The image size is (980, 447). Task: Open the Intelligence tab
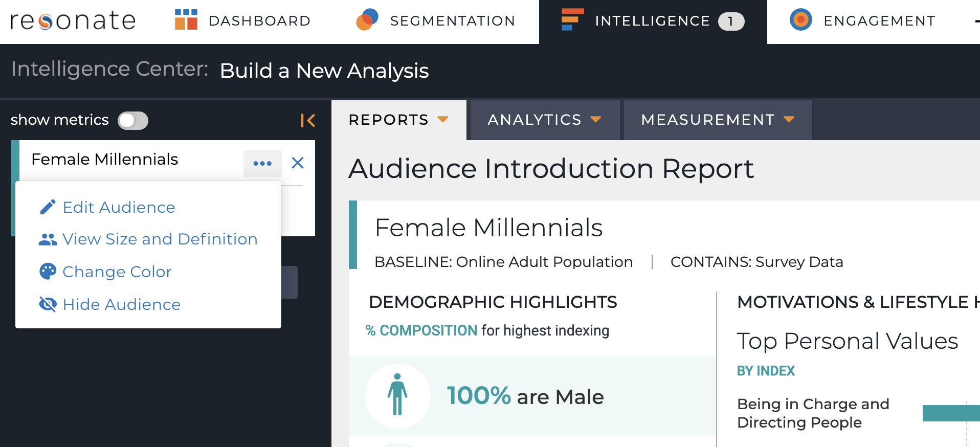click(x=653, y=21)
